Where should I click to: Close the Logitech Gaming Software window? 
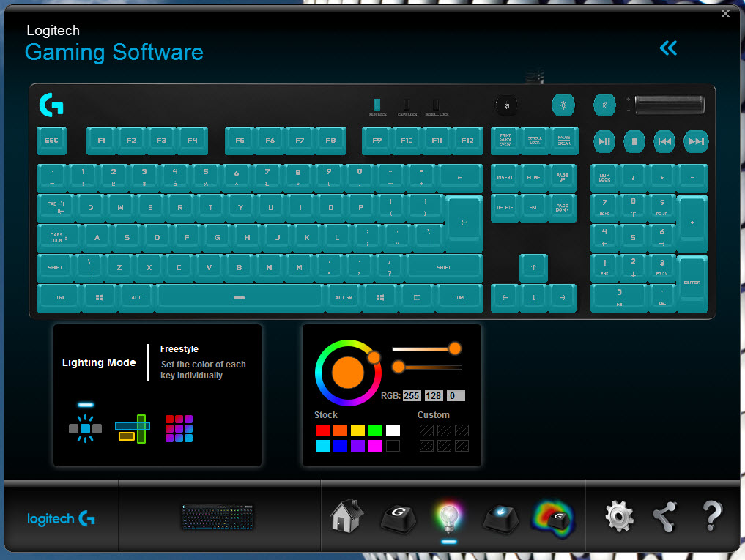[x=725, y=13]
